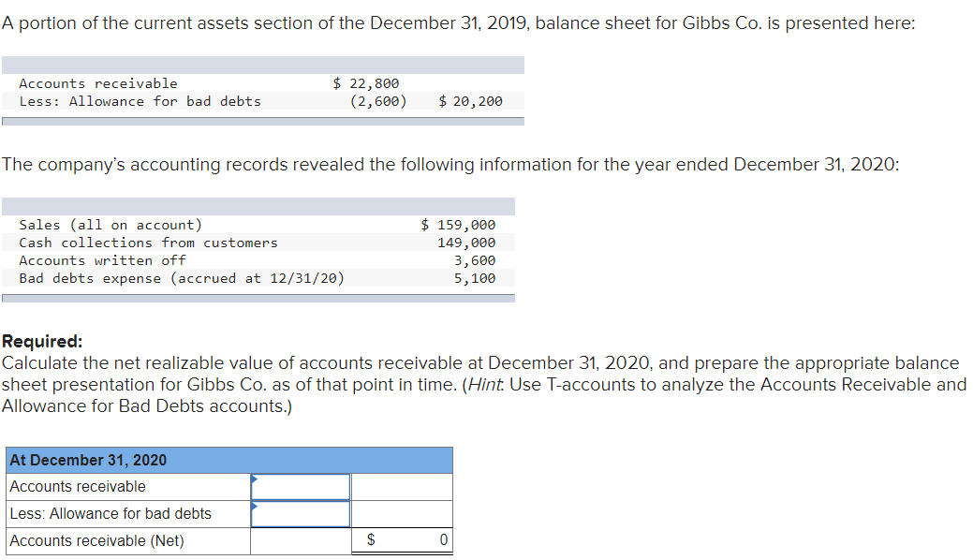973x560 pixels.
Task: Click the $ 22,800 balance figure
Action: point(364,82)
